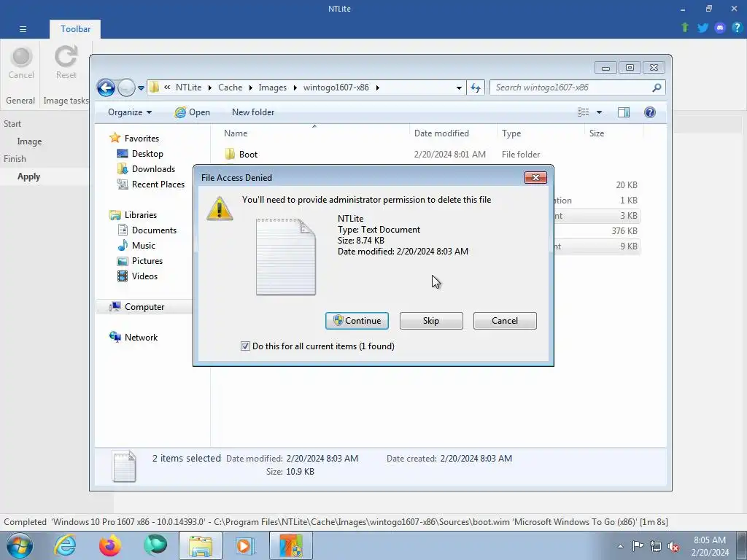Click New folder in the Explorer toolbar

(253, 112)
